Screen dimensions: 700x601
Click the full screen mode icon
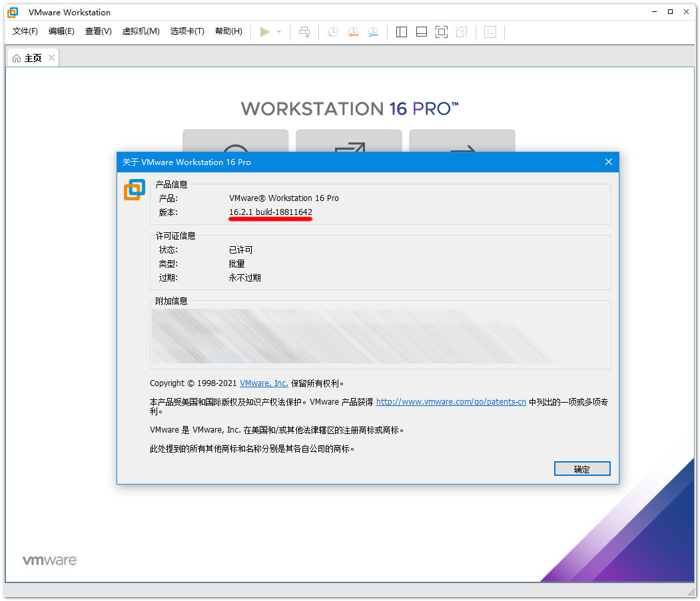pos(442,32)
